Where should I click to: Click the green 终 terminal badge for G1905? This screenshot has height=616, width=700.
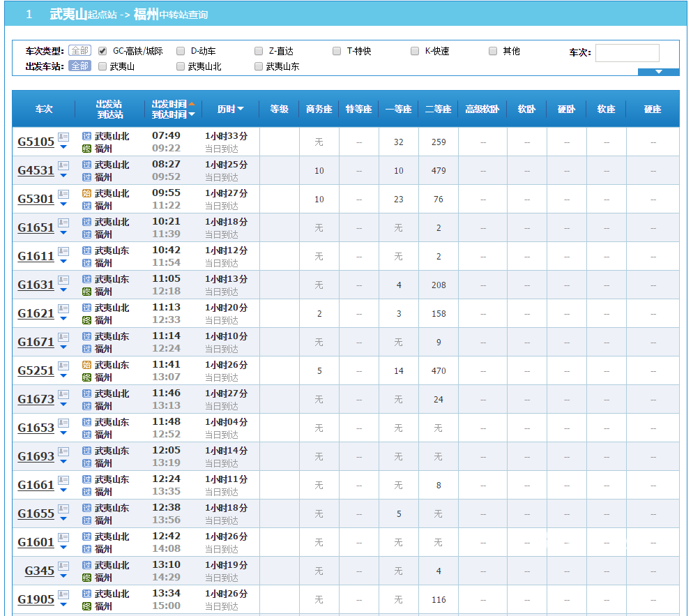[87, 606]
